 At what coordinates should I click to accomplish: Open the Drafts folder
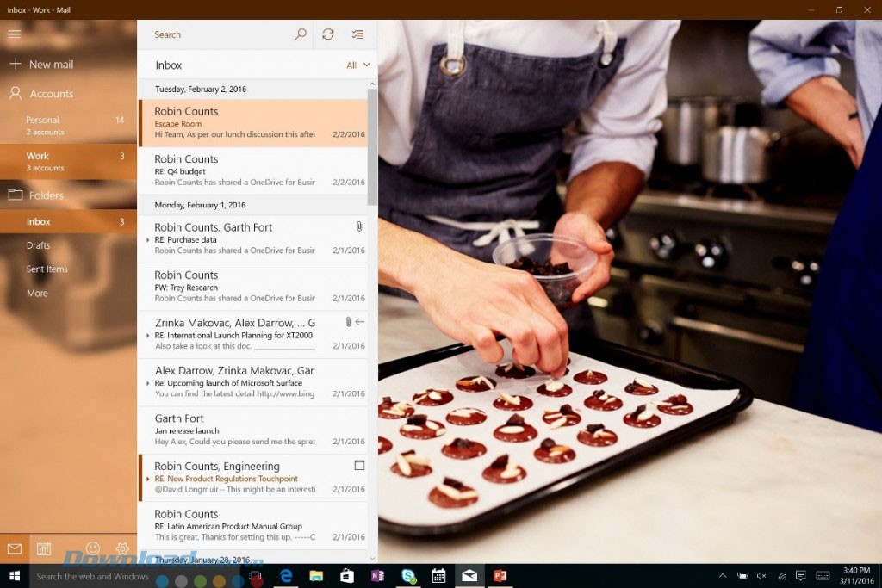coord(39,245)
